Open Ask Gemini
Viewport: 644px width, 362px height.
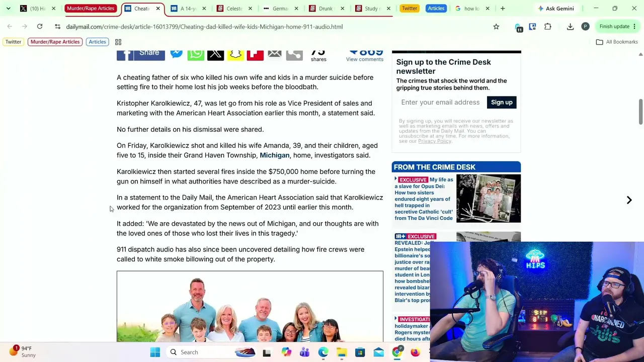[x=556, y=9]
